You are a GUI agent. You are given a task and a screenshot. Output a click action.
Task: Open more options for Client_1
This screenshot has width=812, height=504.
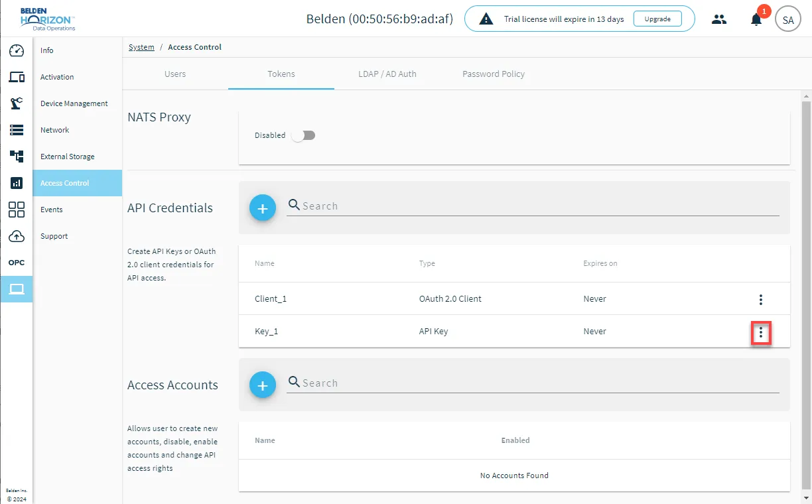[x=761, y=299]
